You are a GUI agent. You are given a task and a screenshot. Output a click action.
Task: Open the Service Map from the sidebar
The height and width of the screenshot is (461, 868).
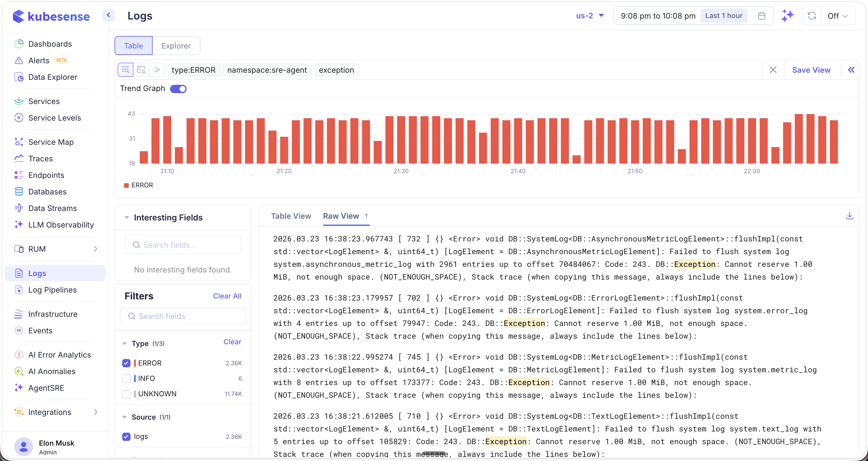tap(50, 142)
